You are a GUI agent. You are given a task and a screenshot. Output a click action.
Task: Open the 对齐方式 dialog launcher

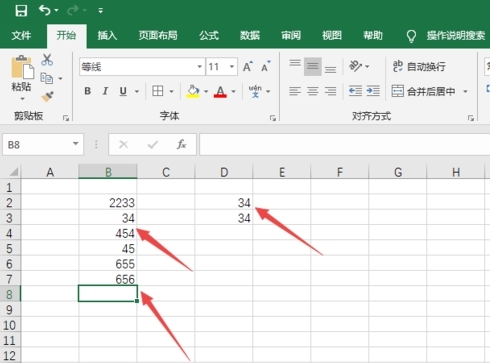coord(471,118)
